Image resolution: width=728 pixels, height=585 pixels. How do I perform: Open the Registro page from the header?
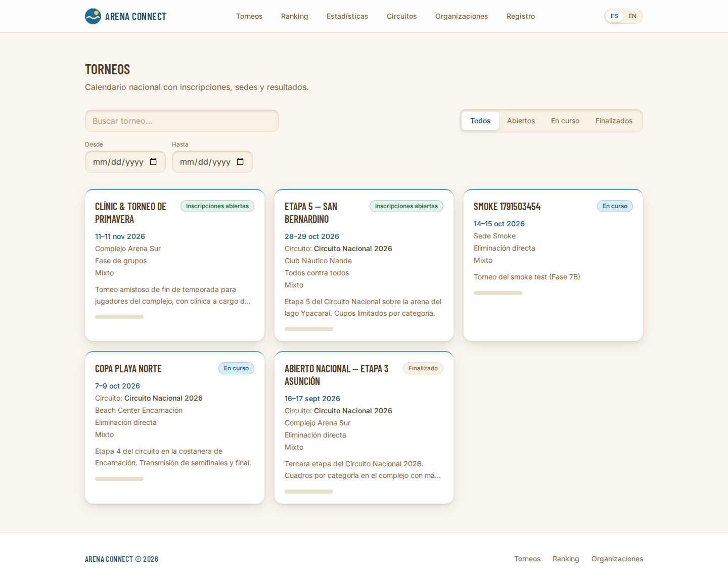pyautogui.click(x=521, y=16)
